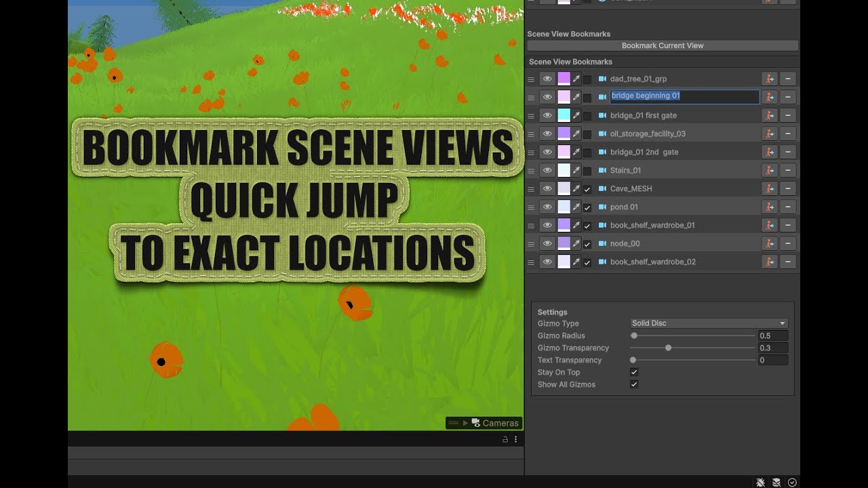Open the three-dot panel options menu
Viewport: 868px width, 488px height.
pyautogui.click(x=515, y=439)
